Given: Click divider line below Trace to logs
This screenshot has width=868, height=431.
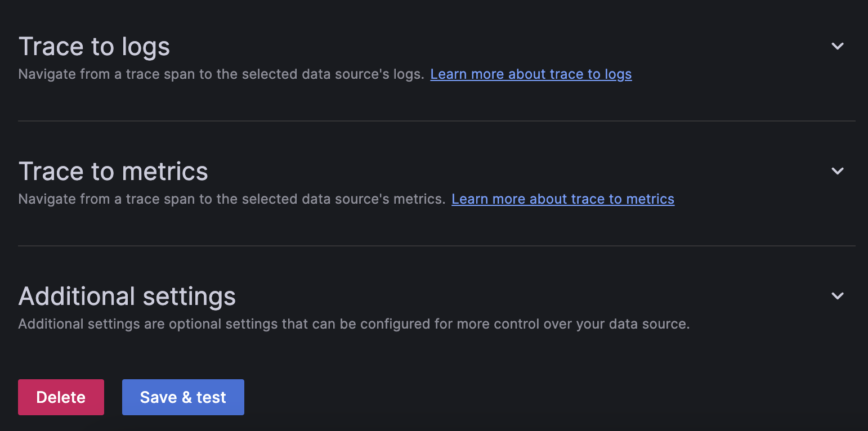Looking at the screenshot, I should coord(436,121).
